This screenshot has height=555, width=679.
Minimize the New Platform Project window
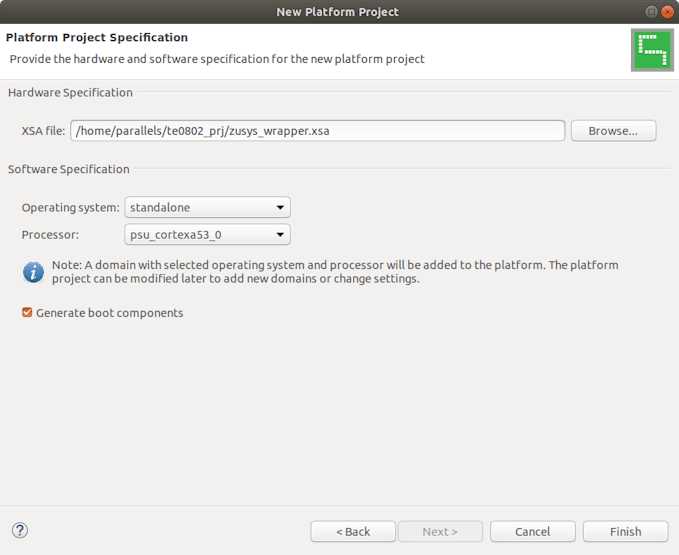(x=651, y=12)
